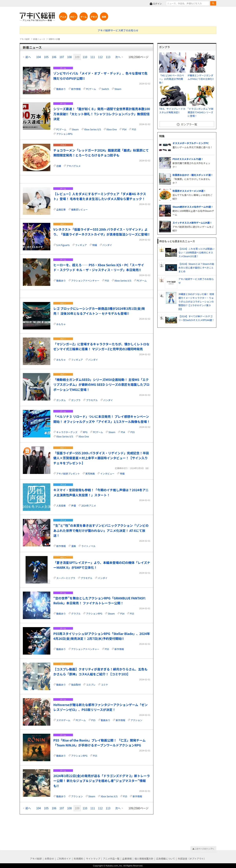Open the 仮面ライダー555 interview thumbnail
This screenshot has width=236, height=868.
pos(36,460)
